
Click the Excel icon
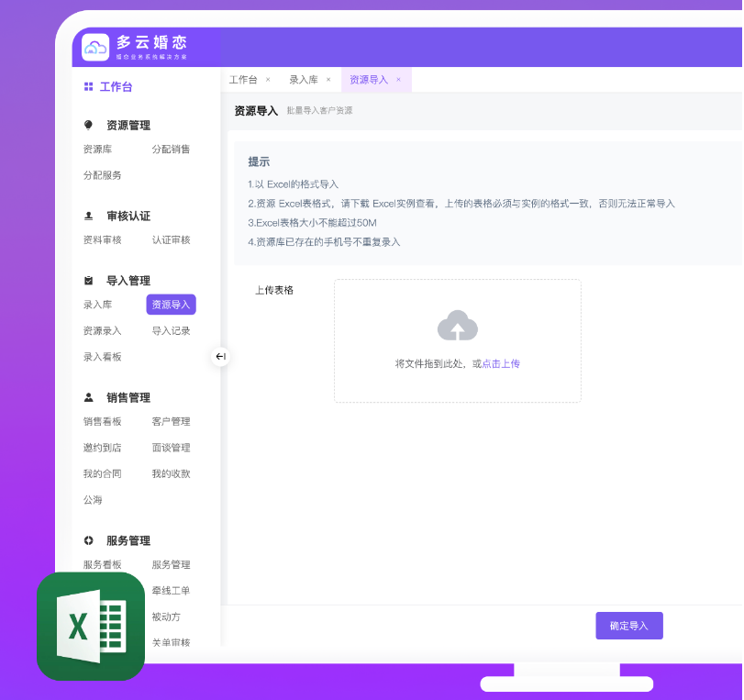click(x=91, y=627)
